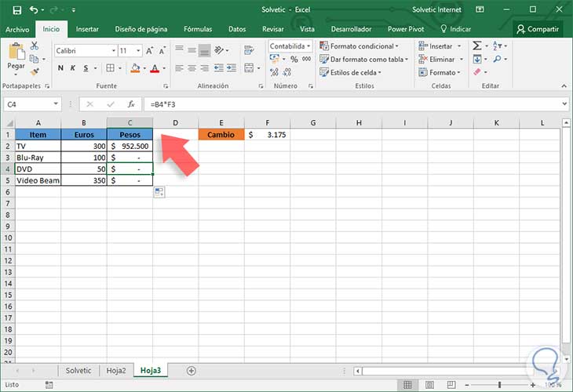Screen dimensions: 573x392
Task: Click the Save icon in title bar
Action: (x=16, y=10)
